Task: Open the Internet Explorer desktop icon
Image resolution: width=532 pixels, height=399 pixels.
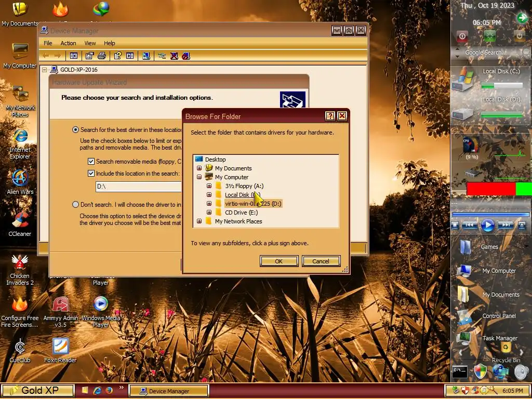Action: (x=20, y=144)
